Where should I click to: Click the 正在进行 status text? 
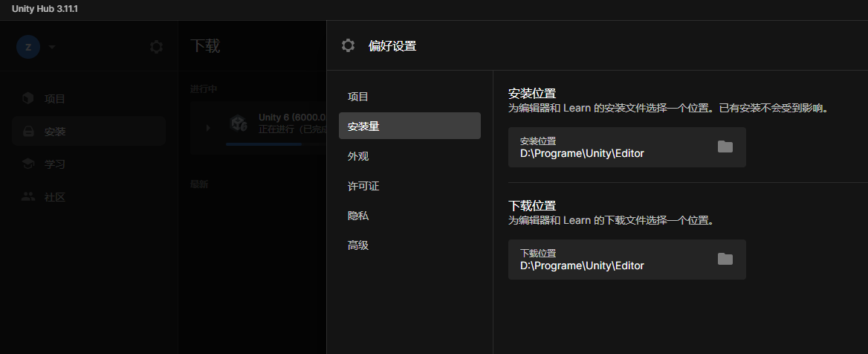coord(292,129)
